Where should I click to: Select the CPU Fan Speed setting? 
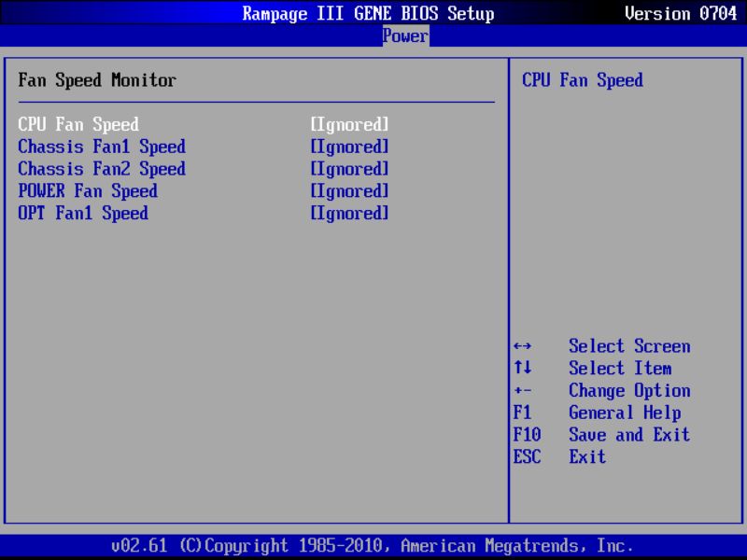point(78,124)
